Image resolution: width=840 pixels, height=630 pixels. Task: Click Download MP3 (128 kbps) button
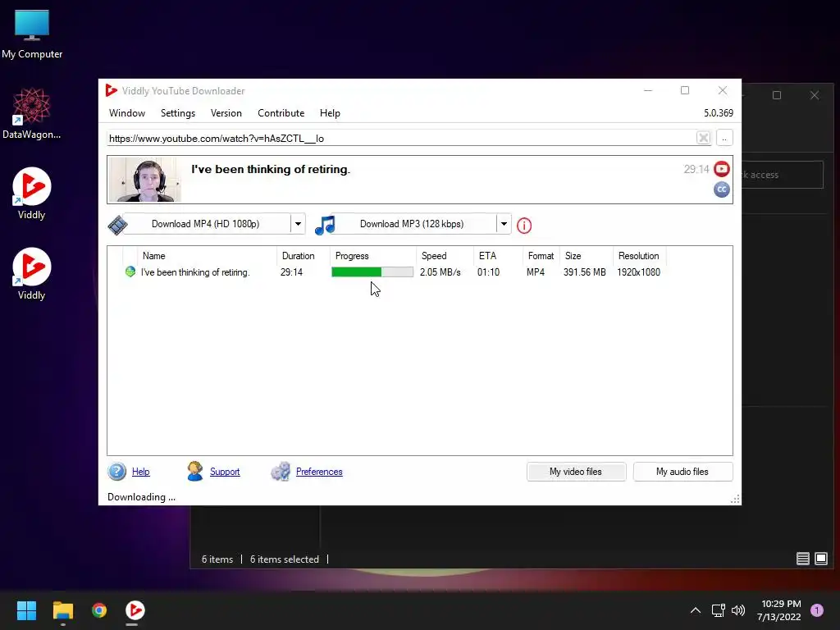(412, 224)
